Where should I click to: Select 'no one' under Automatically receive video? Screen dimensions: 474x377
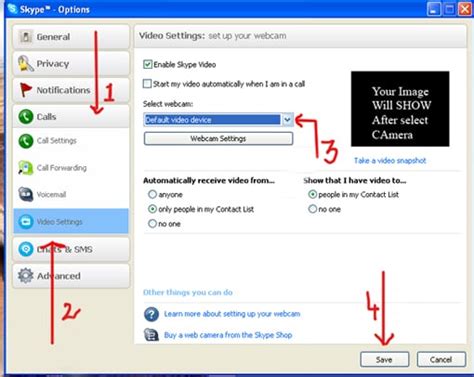click(x=152, y=224)
